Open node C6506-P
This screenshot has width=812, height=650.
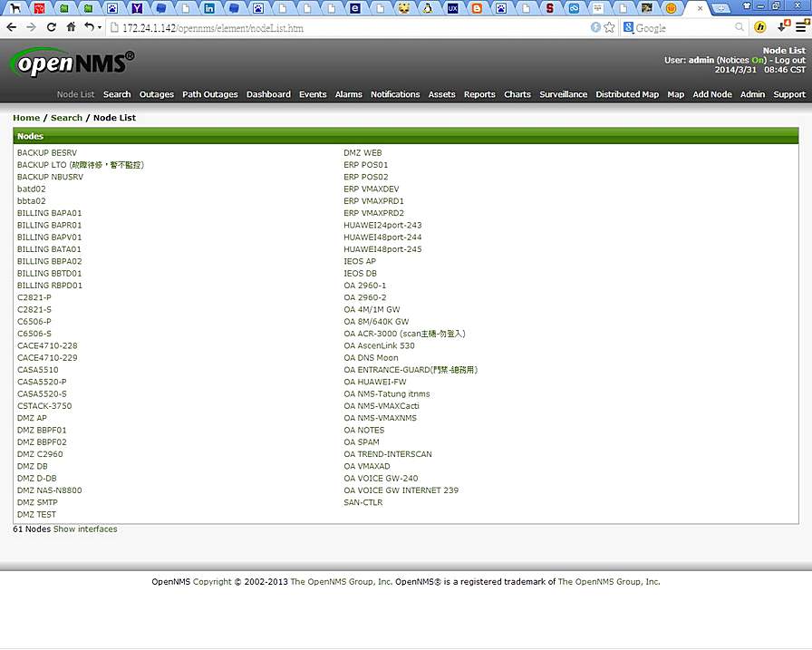pyautogui.click(x=34, y=321)
